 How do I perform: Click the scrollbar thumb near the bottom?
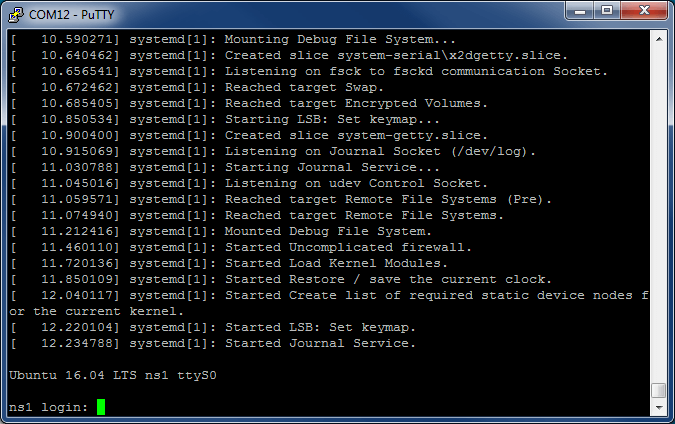coord(659,391)
